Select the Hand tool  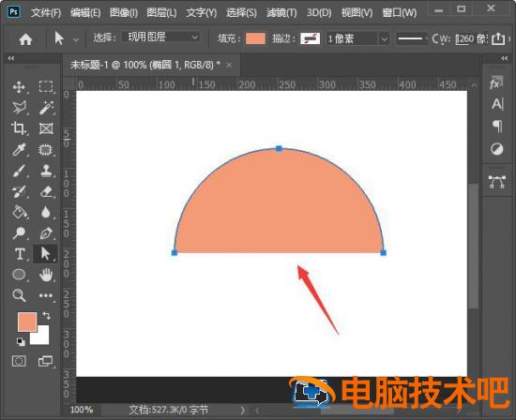46,275
